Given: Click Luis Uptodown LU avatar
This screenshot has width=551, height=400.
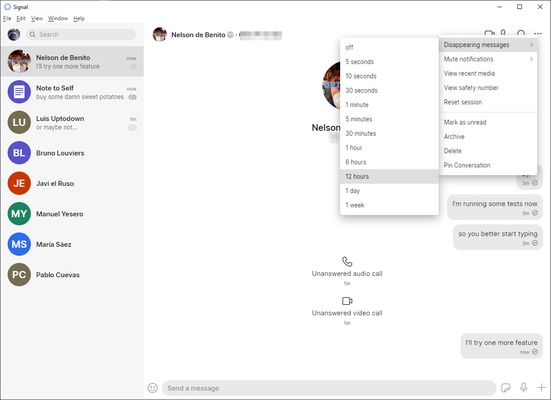Looking at the screenshot, I should pyautogui.click(x=19, y=122).
